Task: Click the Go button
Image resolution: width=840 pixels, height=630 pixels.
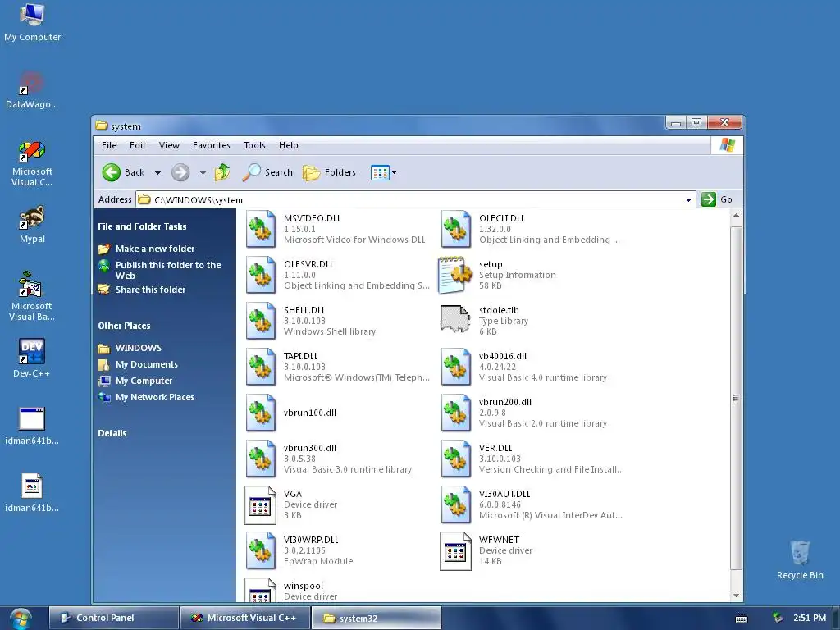Action: [717, 199]
